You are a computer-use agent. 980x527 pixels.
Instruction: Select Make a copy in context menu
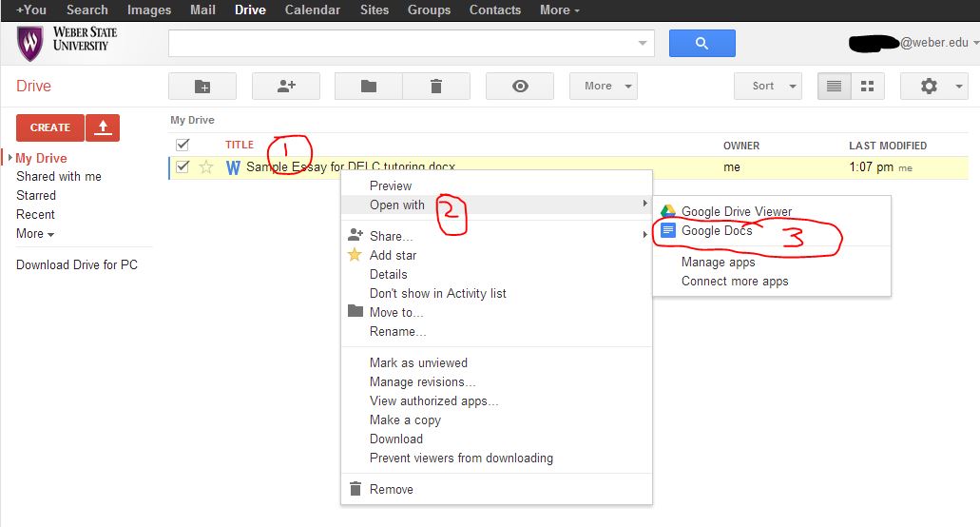405,420
